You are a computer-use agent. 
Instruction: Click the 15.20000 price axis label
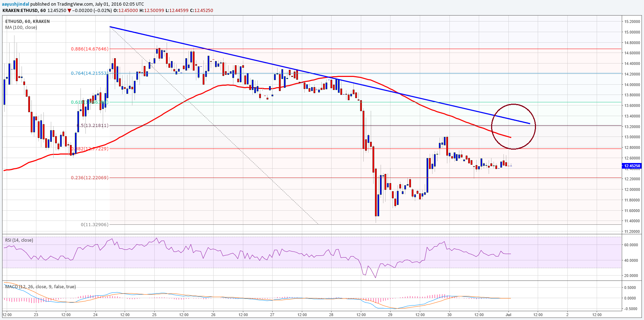pos(632,22)
